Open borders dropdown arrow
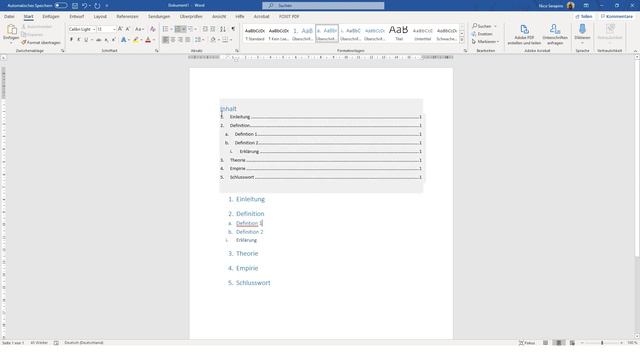Viewport: 640px width, 360px height. tap(231, 40)
